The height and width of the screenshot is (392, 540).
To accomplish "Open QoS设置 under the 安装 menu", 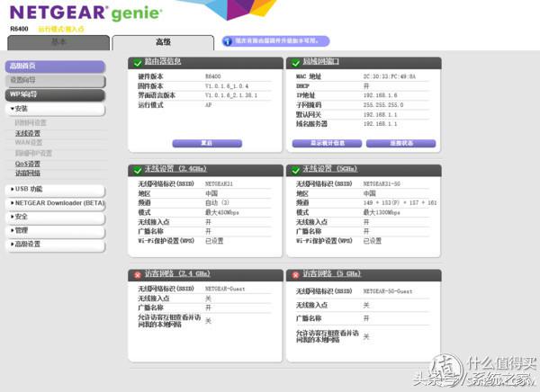I will (28, 164).
